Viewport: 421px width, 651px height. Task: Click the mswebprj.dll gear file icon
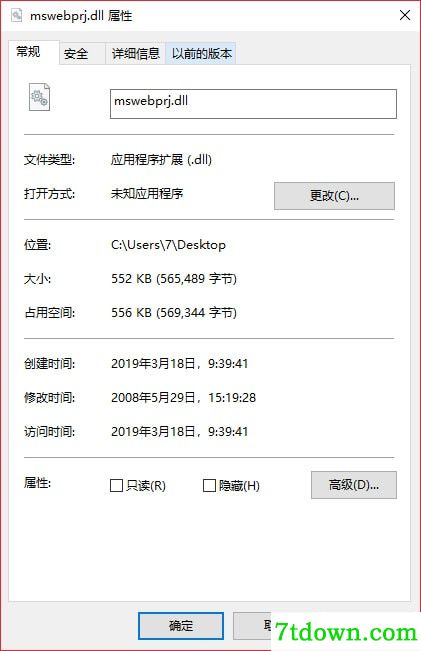(x=39, y=97)
